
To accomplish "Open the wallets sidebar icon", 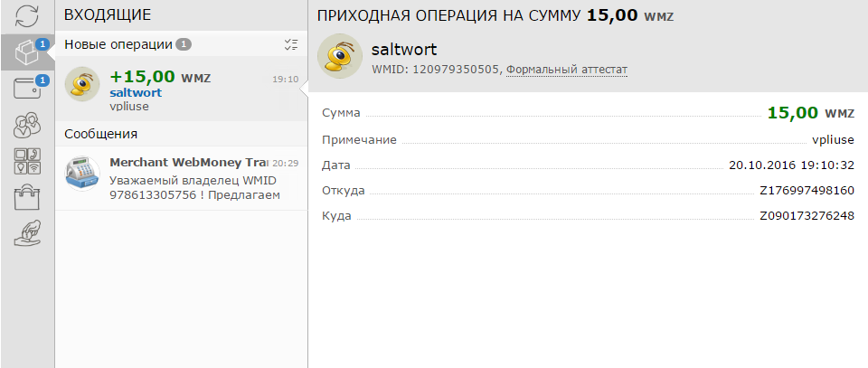I will click(x=27, y=89).
